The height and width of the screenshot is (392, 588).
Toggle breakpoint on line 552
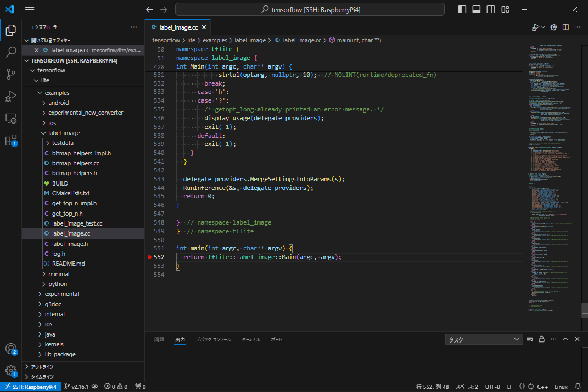coord(150,257)
